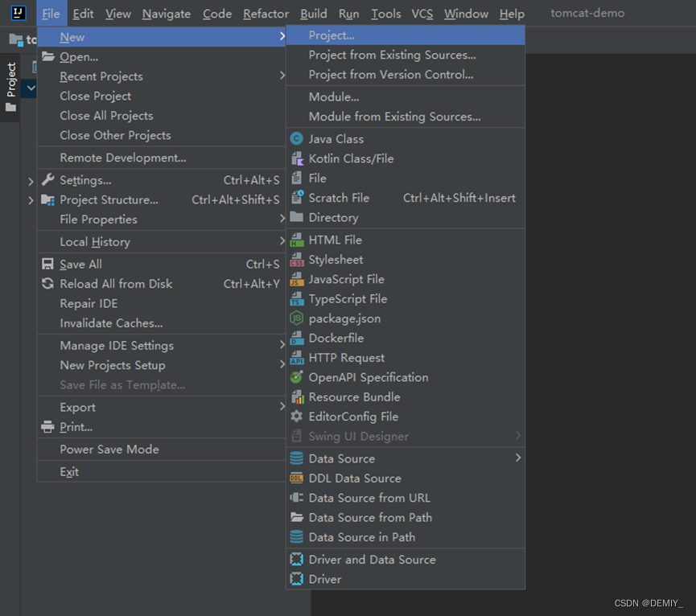Click the Data Source from Path folder icon
Screen dimensions: 696x616
[297, 517]
